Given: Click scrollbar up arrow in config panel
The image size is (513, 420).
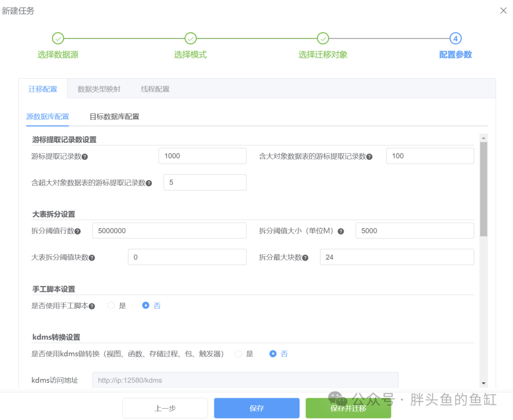Looking at the screenshot, I should (484, 138).
